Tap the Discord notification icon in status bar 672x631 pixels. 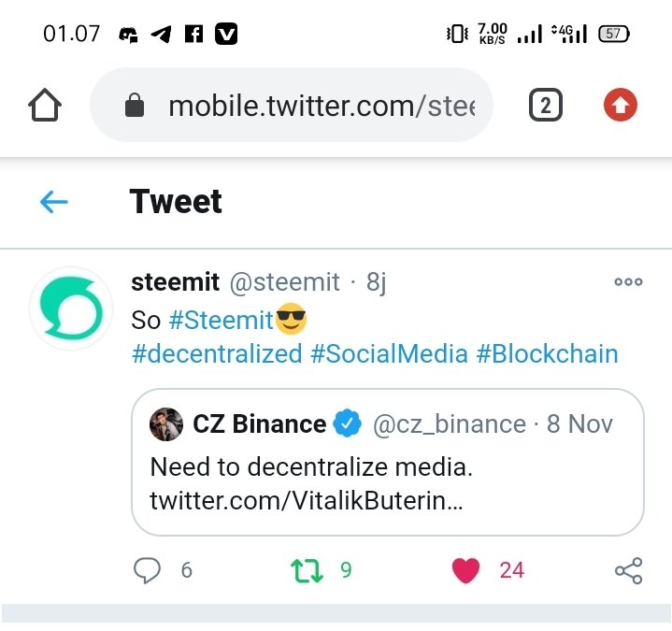(x=128, y=35)
